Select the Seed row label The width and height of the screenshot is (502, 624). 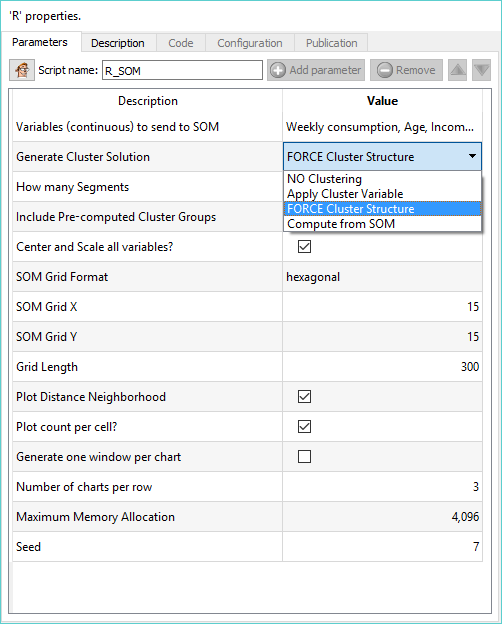(28, 547)
